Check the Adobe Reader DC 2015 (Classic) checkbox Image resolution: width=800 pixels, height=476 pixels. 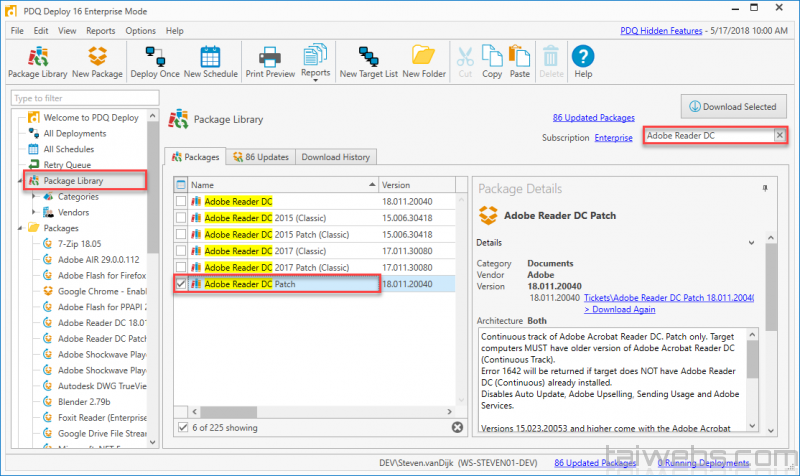[181, 218]
